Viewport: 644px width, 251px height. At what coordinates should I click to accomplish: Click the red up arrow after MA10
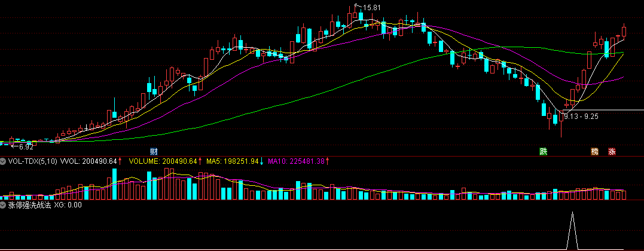tap(327, 161)
